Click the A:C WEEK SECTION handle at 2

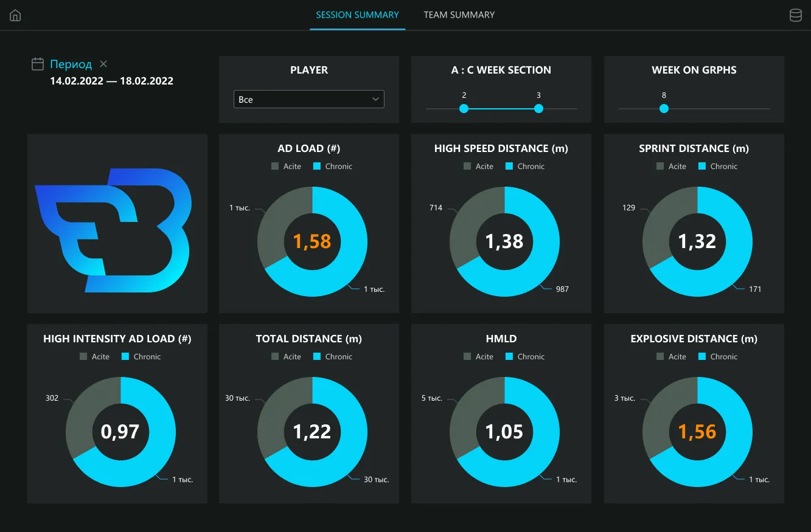464,109
